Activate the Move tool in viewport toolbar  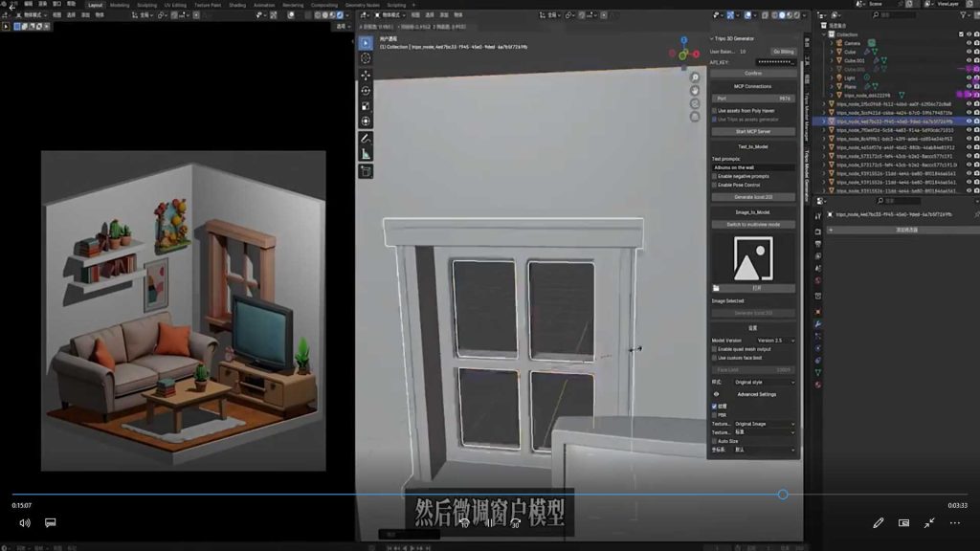pyautogui.click(x=366, y=75)
